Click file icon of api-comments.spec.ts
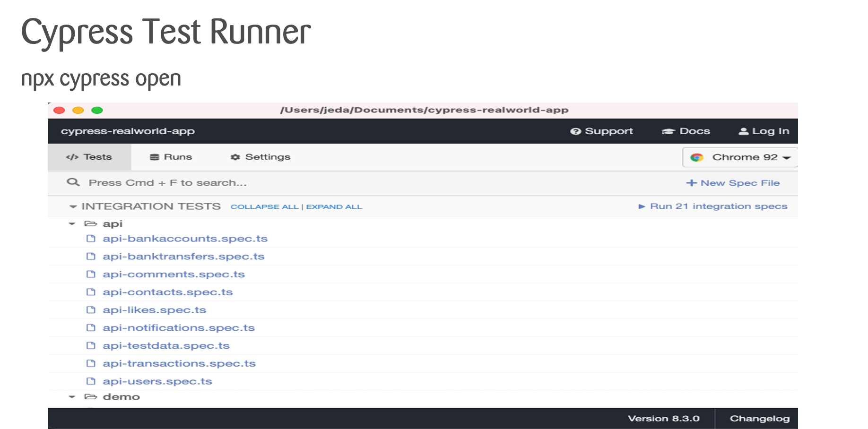 [x=91, y=275]
